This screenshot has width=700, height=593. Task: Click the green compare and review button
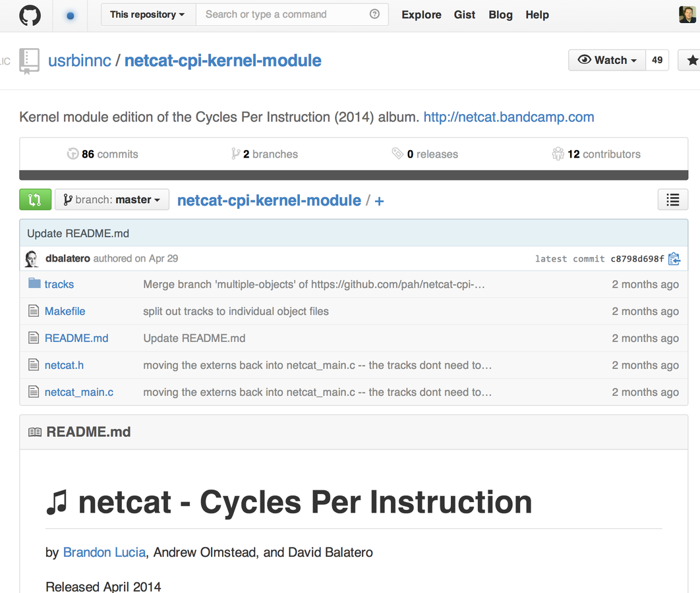[x=36, y=200]
